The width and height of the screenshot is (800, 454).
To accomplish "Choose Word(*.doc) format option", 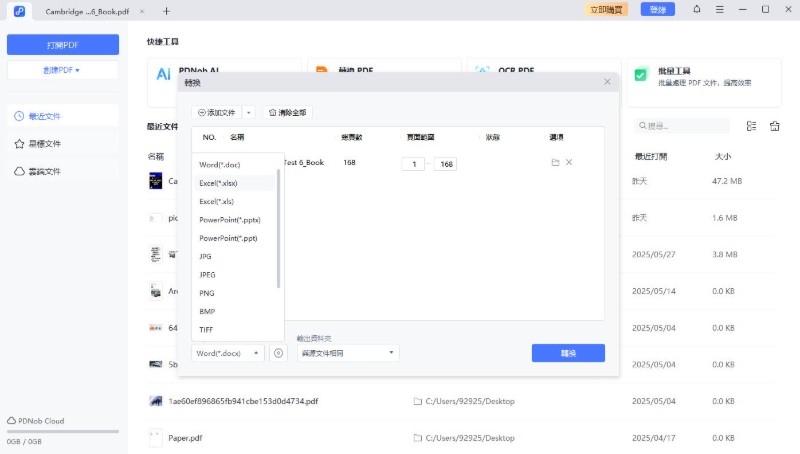I will click(235, 165).
